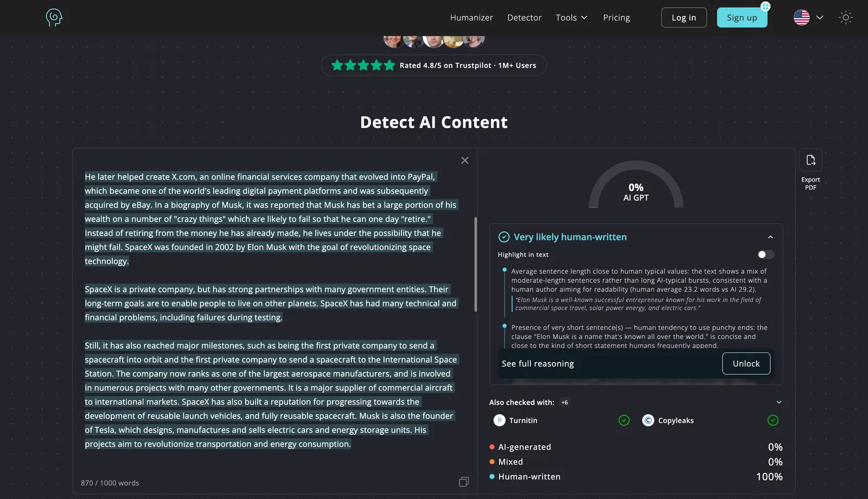Click the Turnitin label
The width and height of the screenshot is (868, 499).
click(x=523, y=420)
